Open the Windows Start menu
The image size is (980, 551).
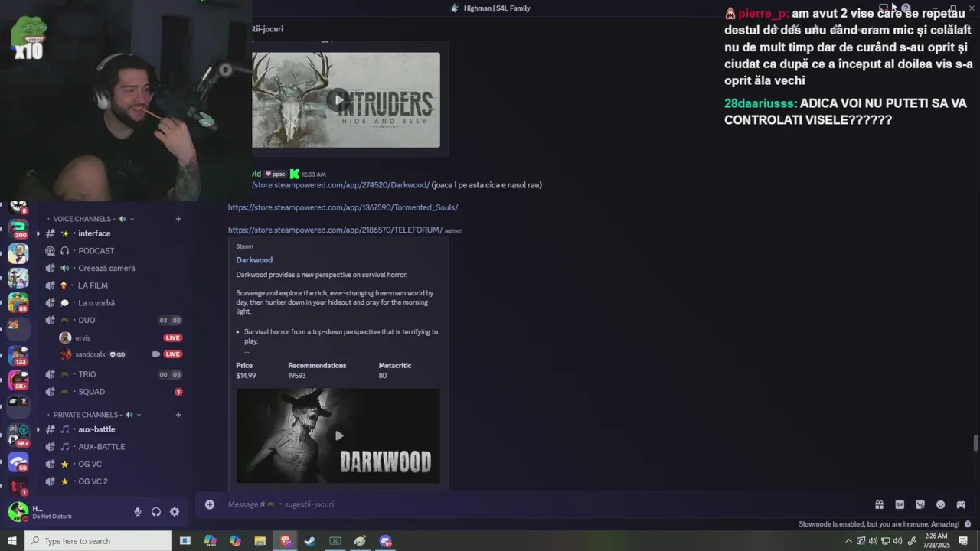(11, 541)
